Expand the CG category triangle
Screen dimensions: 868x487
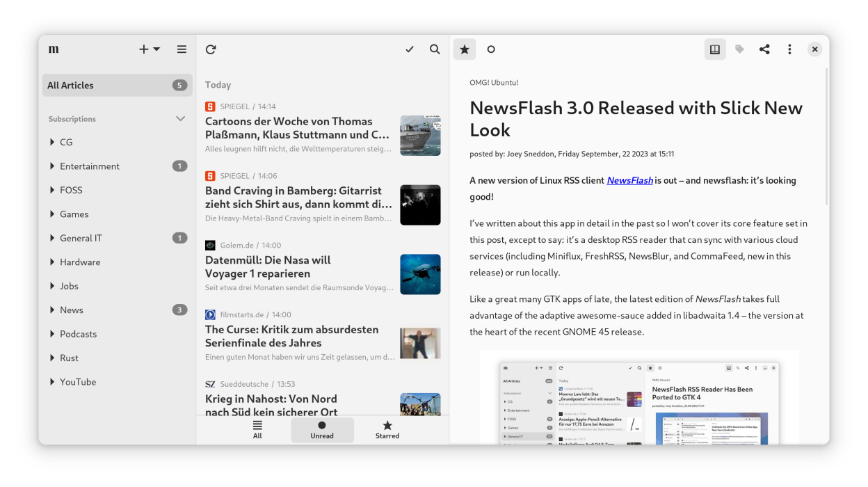[x=52, y=142]
